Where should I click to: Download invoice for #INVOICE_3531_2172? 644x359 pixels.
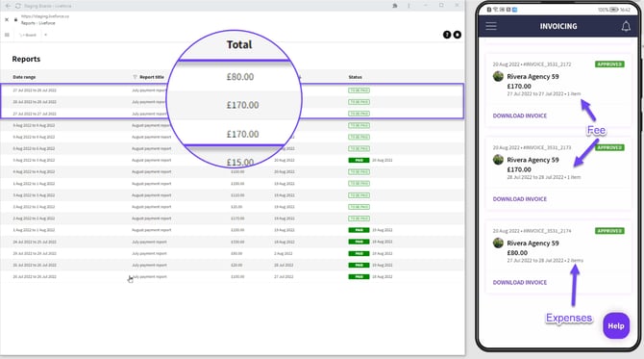tap(520, 115)
